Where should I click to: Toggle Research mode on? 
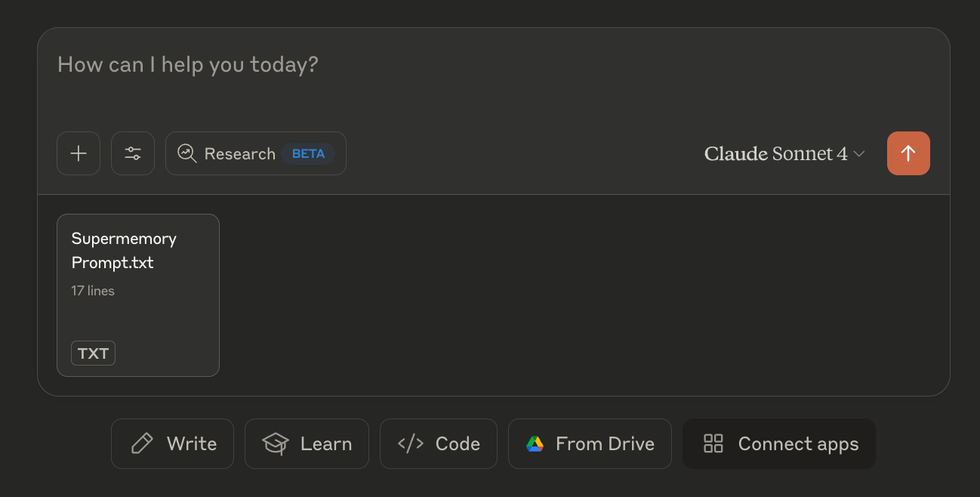239,153
